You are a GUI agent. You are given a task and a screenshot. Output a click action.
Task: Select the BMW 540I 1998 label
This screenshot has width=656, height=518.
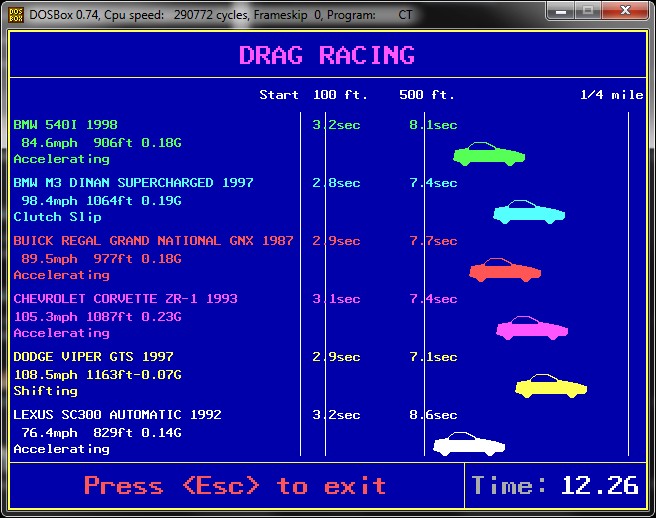(65, 125)
